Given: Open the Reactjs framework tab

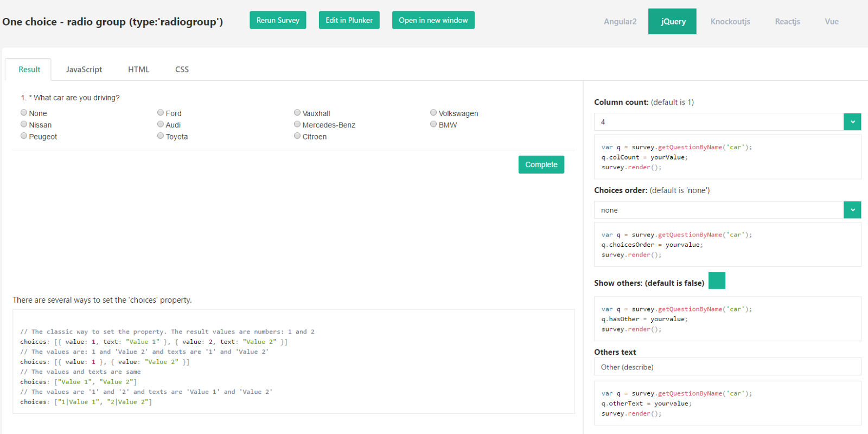Looking at the screenshot, I should coord(787,22).
